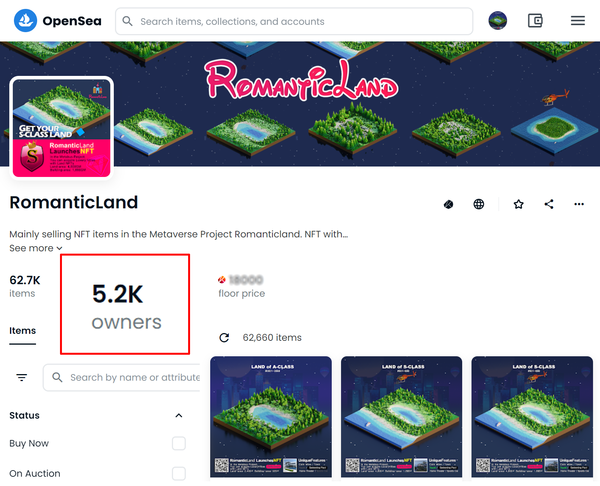600x486 pixels.
Task: Click the blockchain icon beside the globe
Action: pyautogui.click(x=448, y=204)
